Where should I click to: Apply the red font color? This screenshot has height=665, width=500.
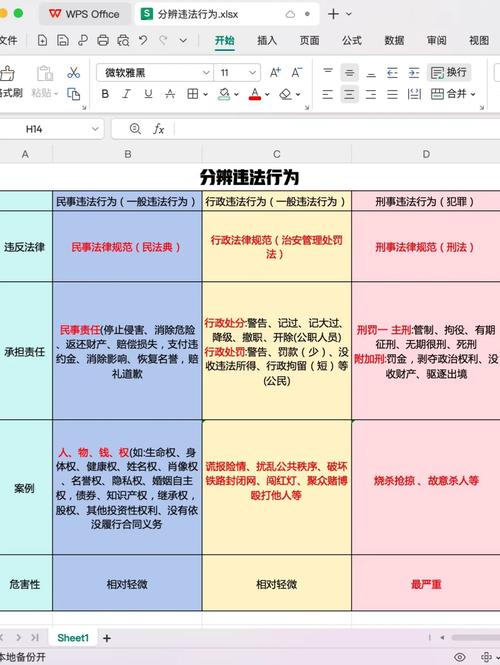point(255,94)
